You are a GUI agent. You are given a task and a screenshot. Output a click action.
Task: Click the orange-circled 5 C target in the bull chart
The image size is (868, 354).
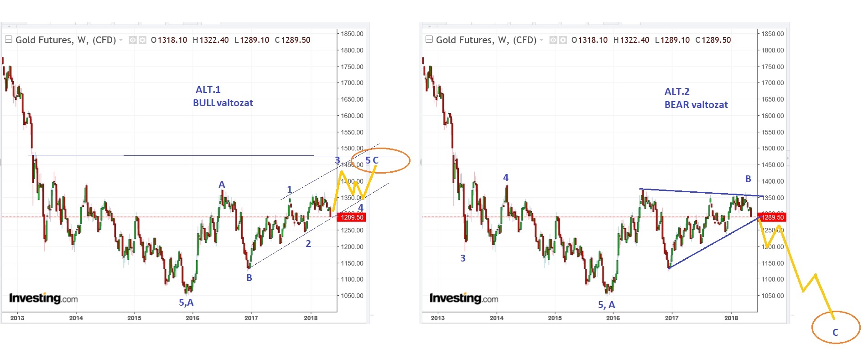click(372, 160)
